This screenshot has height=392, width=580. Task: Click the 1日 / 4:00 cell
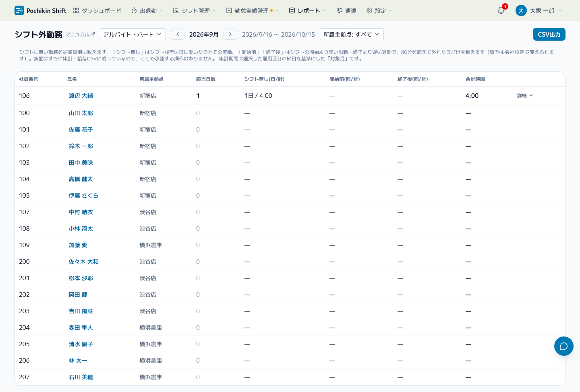click(258, 96)
